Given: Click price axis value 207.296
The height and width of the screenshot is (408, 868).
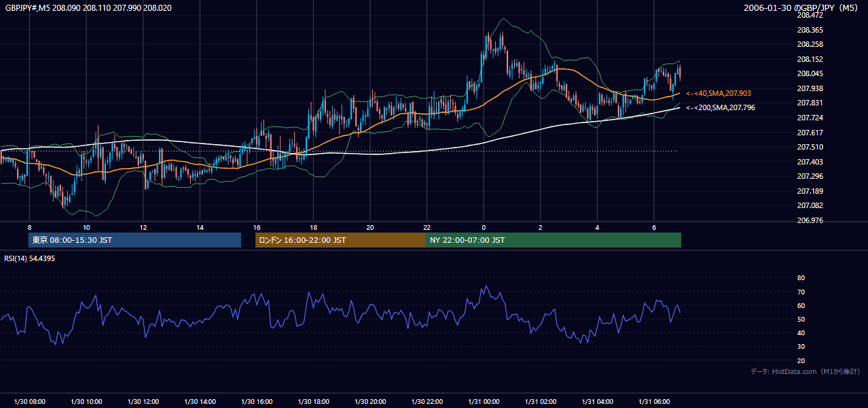Looking at the screenshot, I should tap(810, 176).
